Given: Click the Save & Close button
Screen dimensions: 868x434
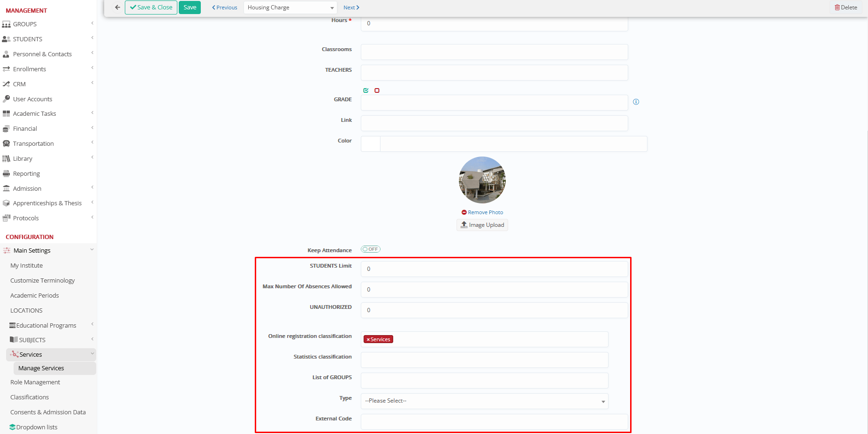Looking at the screenshot, I should coord(151,7).
